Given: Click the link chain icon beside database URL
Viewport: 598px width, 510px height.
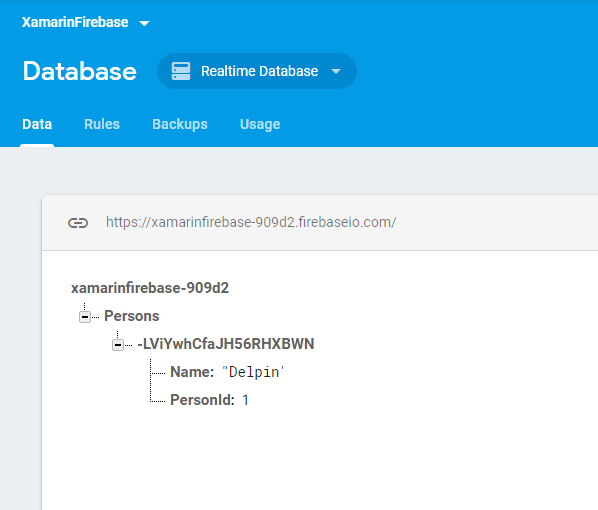Looking at the screenshot, I should point(78,223).
